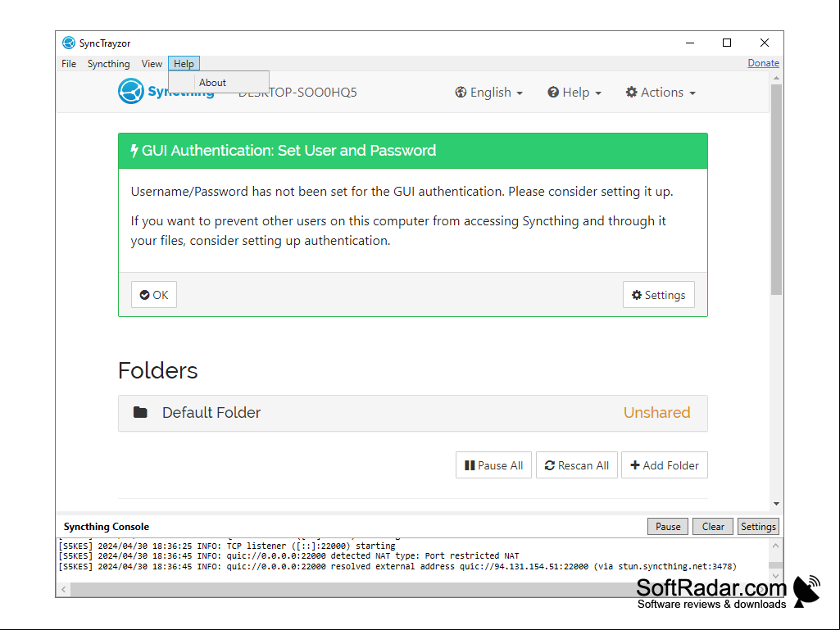Open Settings from the authentication notice
This screenshot has width=840, height=630.
(658, 295)
